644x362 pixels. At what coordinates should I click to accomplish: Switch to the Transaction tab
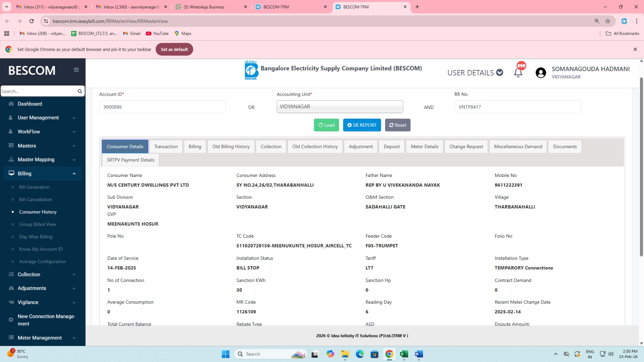point(166,146)
